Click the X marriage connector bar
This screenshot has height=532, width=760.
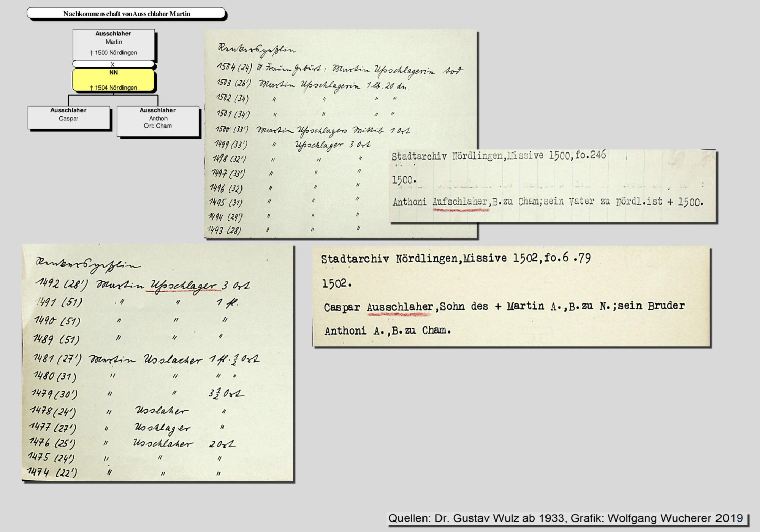113,64
